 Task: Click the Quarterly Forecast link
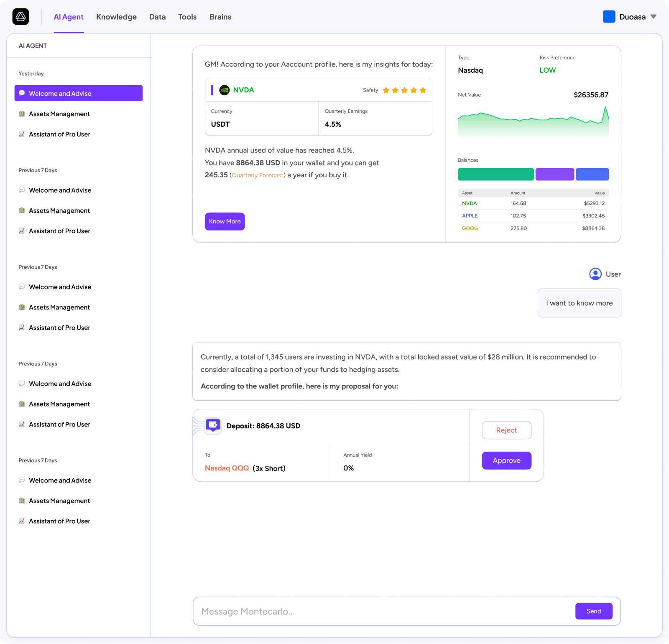tap(258, 175)
